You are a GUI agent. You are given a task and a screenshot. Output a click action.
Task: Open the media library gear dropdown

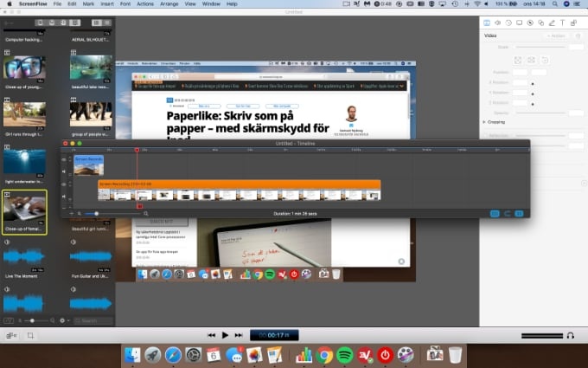[64, 320]
